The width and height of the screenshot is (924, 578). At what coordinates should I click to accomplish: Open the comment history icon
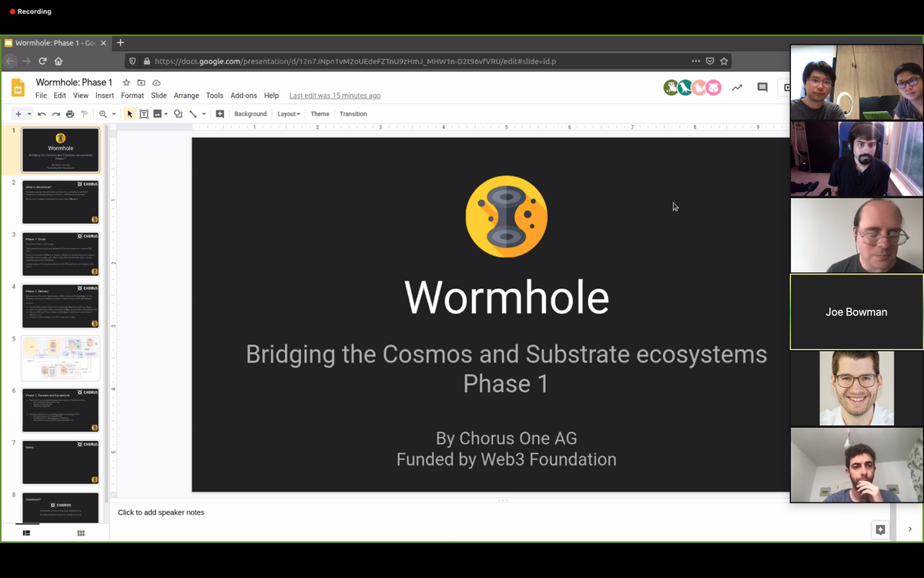pos(762,88)
